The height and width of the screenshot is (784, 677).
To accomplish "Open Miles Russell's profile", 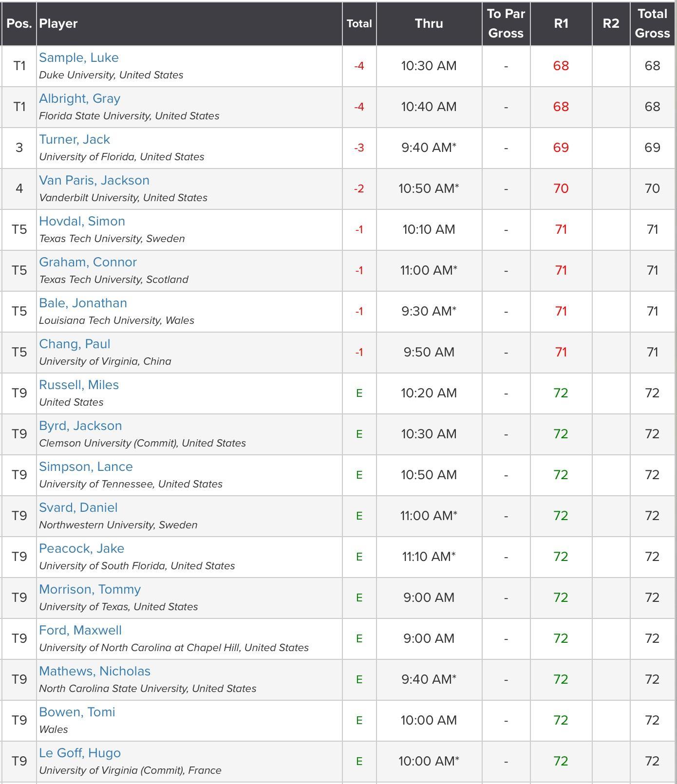I will pyautogui.click(x=79, y=385).
